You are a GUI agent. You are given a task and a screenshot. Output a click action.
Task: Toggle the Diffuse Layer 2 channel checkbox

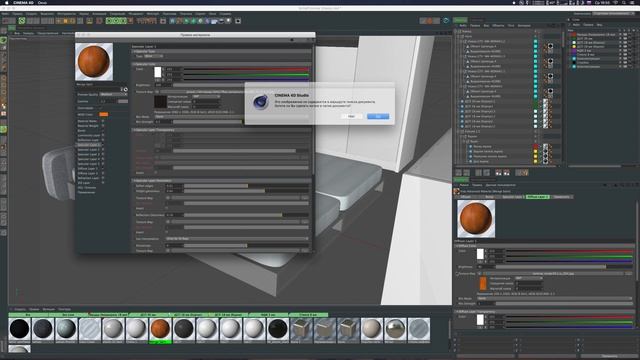coord(103,173)
